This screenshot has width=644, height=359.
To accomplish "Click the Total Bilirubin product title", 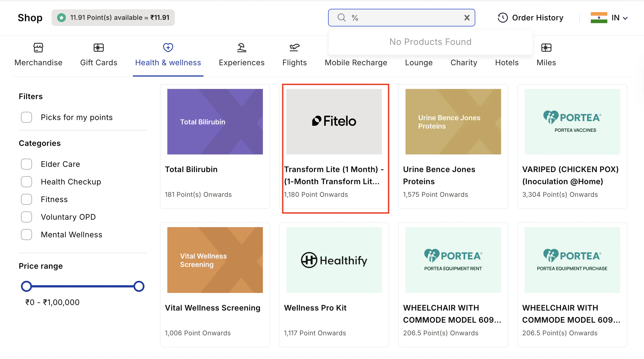I will [191, 169].
